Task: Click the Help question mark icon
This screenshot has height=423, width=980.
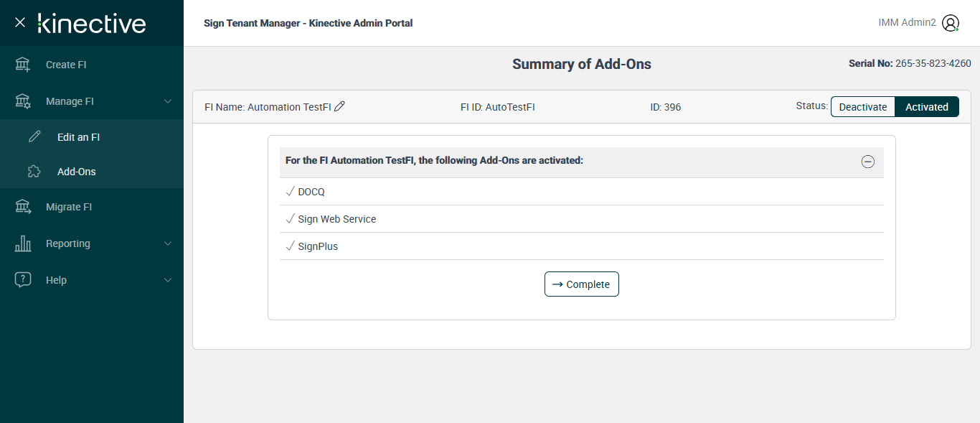Action: [x=23, y=280]
